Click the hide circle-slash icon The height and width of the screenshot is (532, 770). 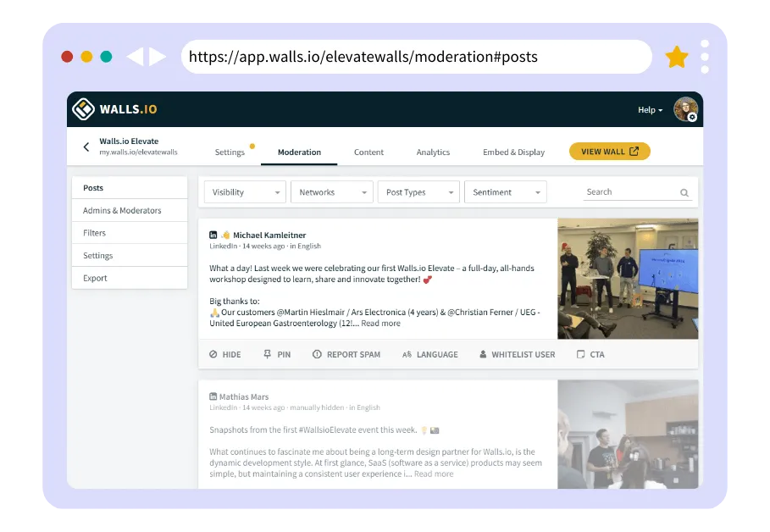(213, 354)
